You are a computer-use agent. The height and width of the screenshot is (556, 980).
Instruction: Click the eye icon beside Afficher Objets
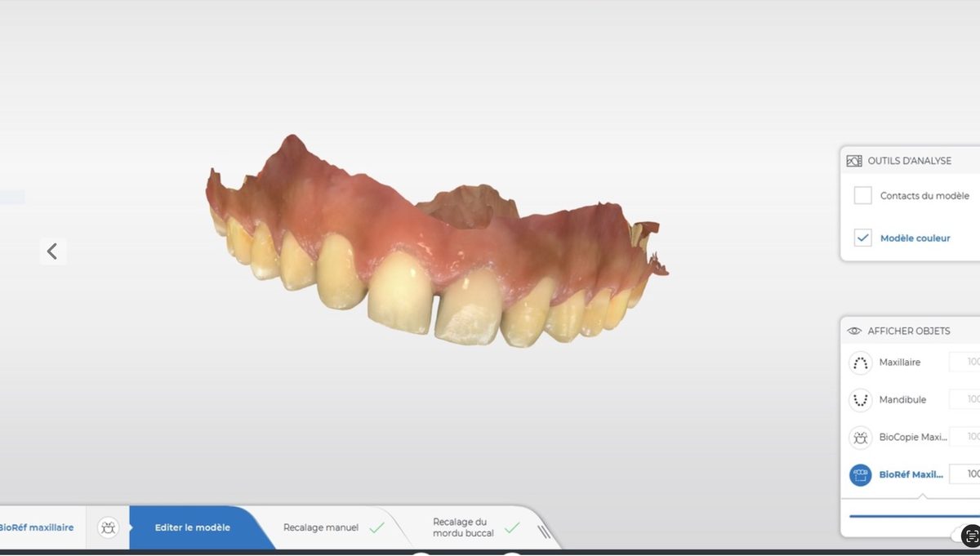(854, 331)
